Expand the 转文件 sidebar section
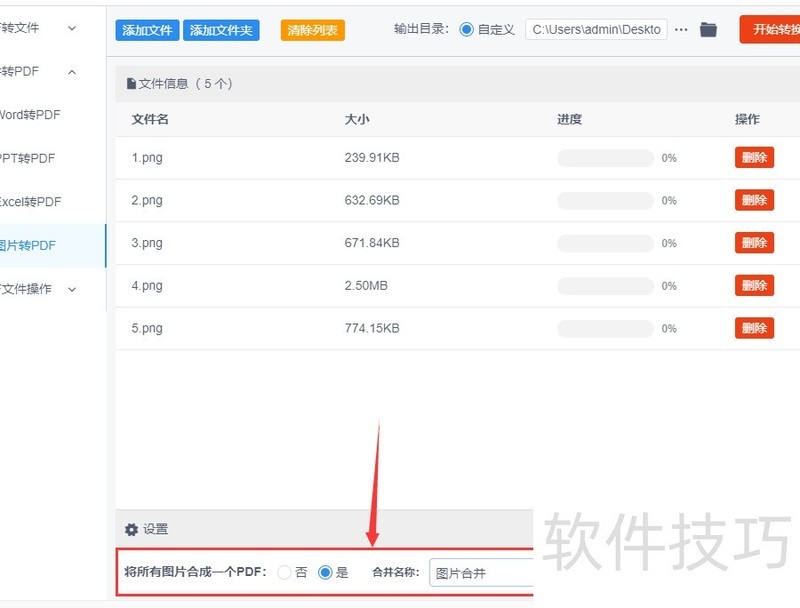This screenshot has width=800, height=608. click(71, 28)
